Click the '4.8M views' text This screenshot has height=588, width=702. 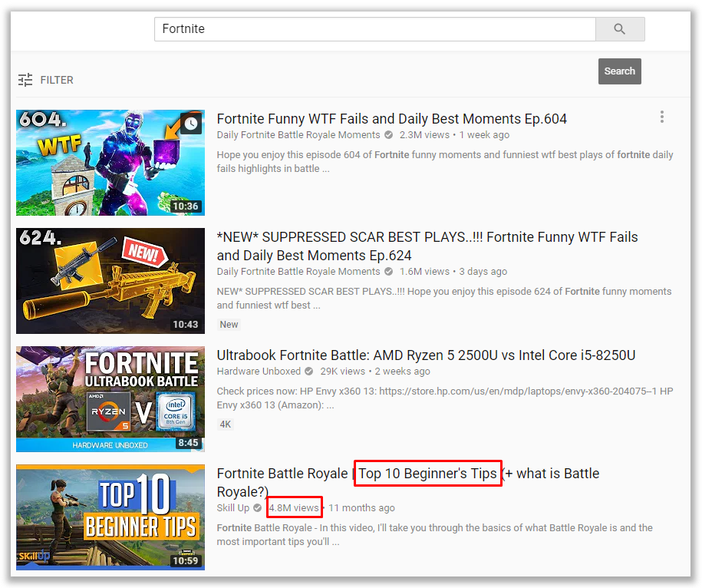(x=294, y=508)
